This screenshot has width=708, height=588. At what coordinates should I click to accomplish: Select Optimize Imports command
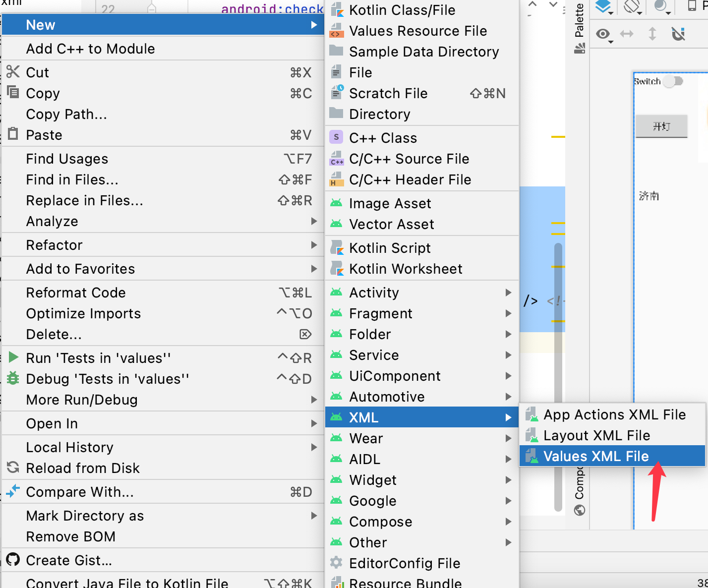tap(163, 313)
